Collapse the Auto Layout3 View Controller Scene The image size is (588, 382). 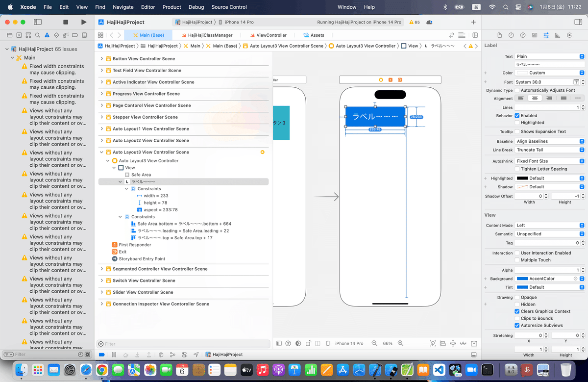102,152
